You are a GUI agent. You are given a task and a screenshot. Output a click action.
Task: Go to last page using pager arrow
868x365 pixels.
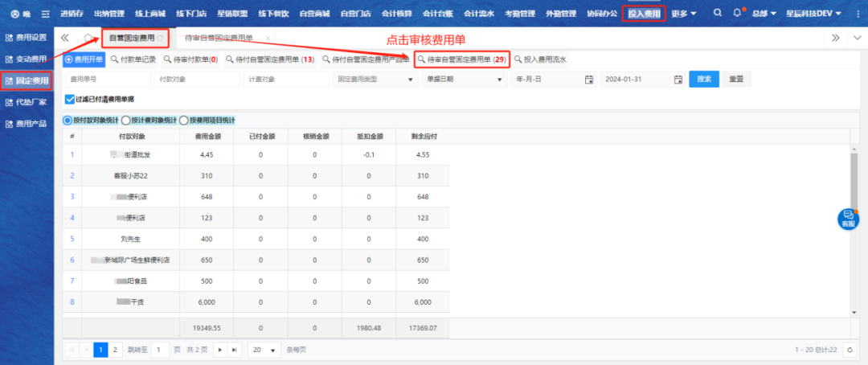(234, 350)
